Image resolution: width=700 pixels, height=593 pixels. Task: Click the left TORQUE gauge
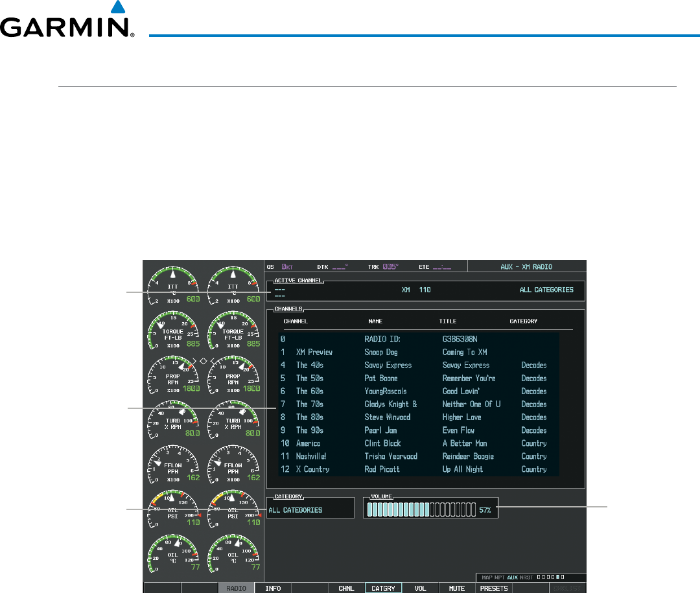tap(173, 331)
